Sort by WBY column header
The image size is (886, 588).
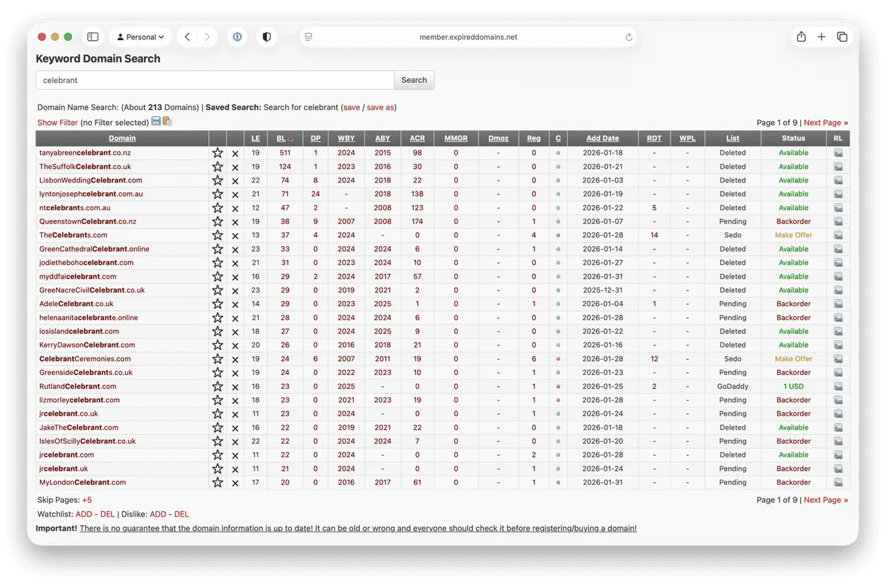(346, 138)
